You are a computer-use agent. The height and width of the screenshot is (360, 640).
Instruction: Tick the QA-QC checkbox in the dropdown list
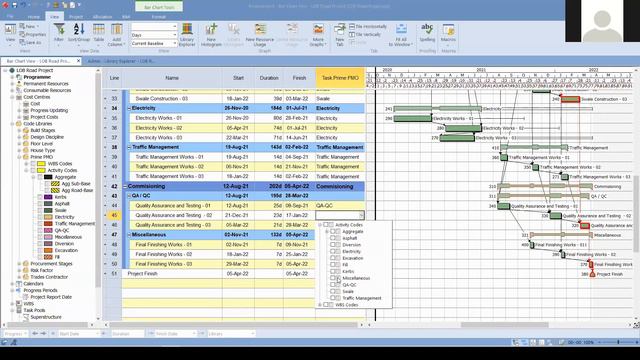333,284
